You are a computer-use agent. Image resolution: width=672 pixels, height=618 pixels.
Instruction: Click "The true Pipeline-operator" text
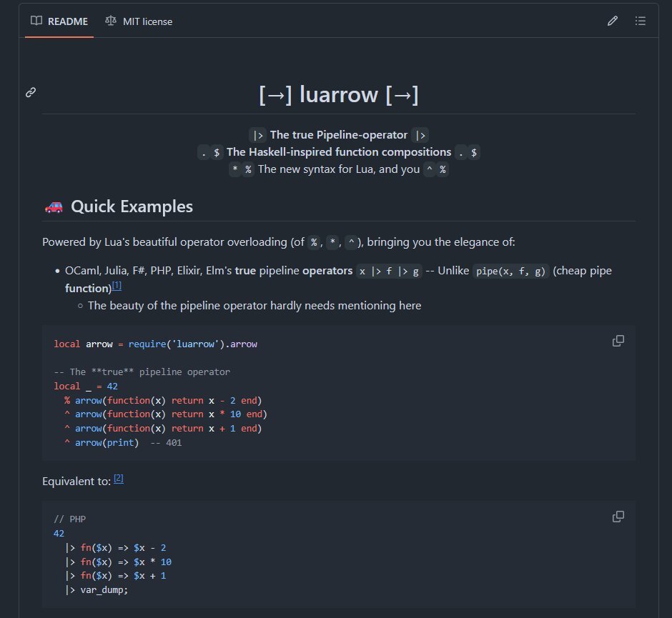pyautogui.click(x=339, y=135)
